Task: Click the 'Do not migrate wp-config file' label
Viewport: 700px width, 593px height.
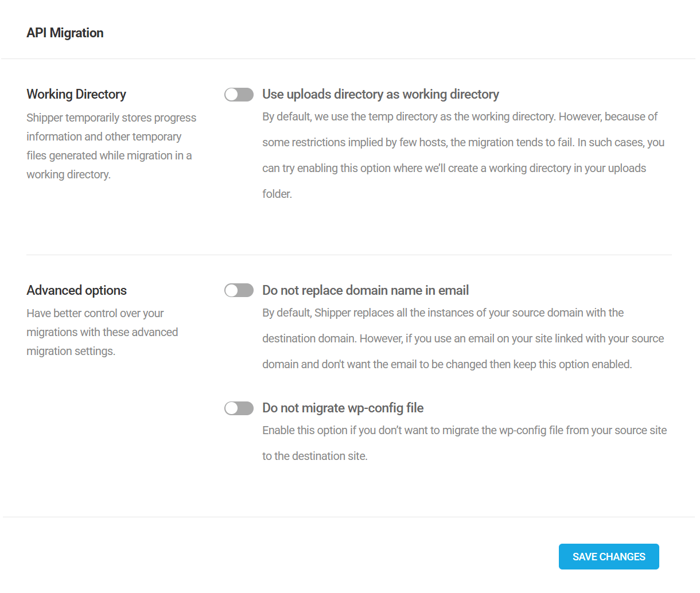Action: pyautogui.click(x=342, y=408)
